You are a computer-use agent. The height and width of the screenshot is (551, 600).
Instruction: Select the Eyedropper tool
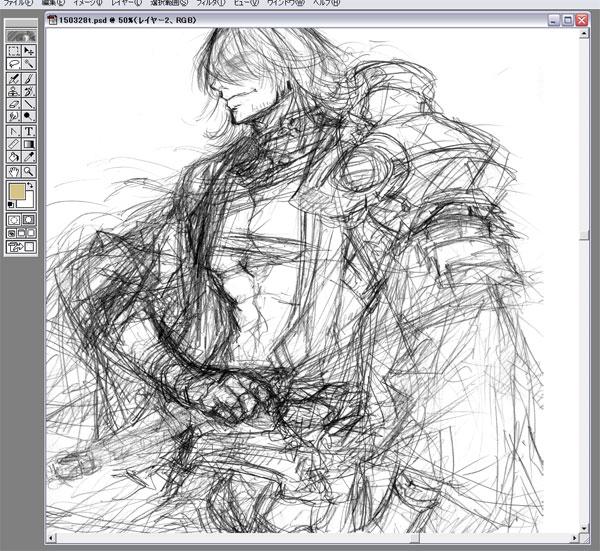click(x=29, y=157)
